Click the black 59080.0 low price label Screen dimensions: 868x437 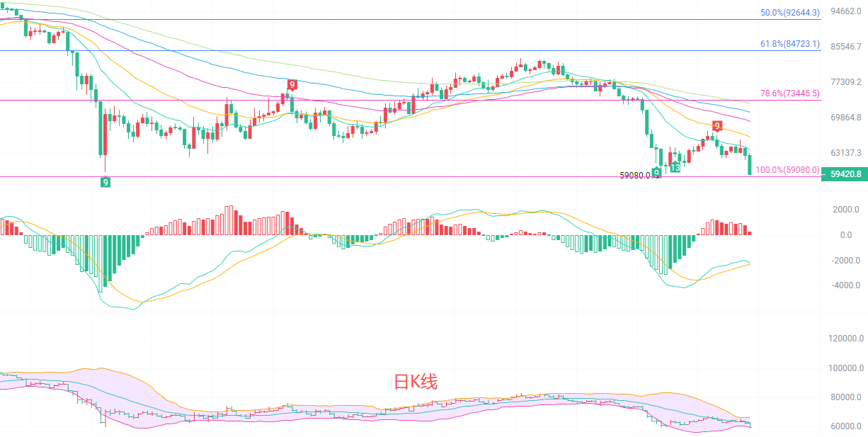635,175
